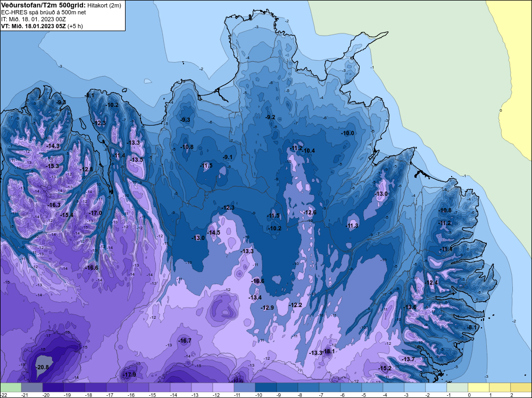Select the -10 deep blue legend swatch
The width and height of the screenshot is (532, 398).
(x=266, y=387)
